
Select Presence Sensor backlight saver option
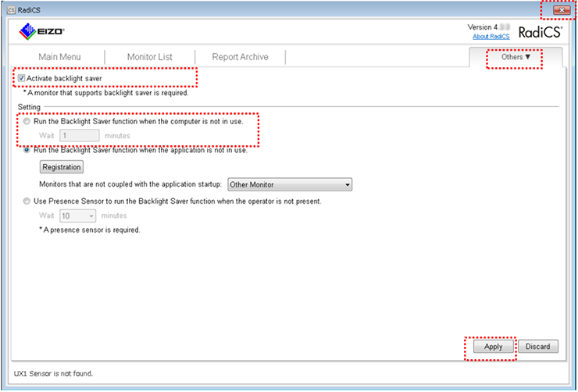tap(27, 201)
